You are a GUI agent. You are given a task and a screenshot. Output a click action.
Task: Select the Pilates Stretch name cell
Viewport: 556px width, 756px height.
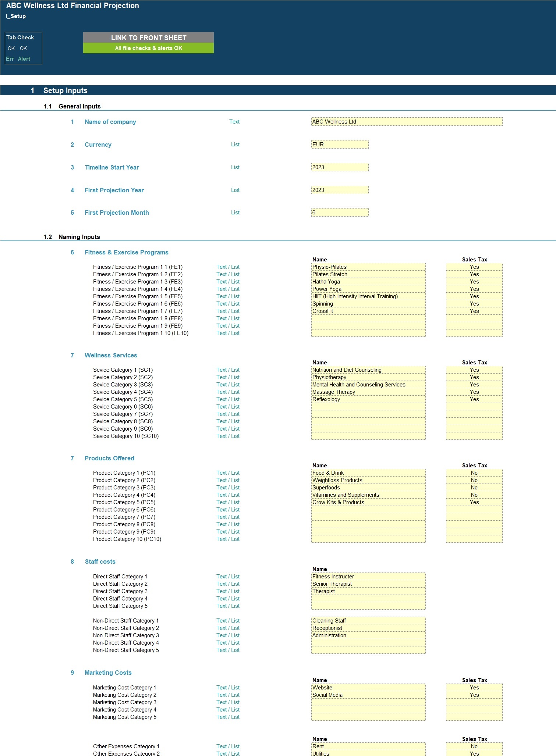pyautogui.click(x=368, y=274)
